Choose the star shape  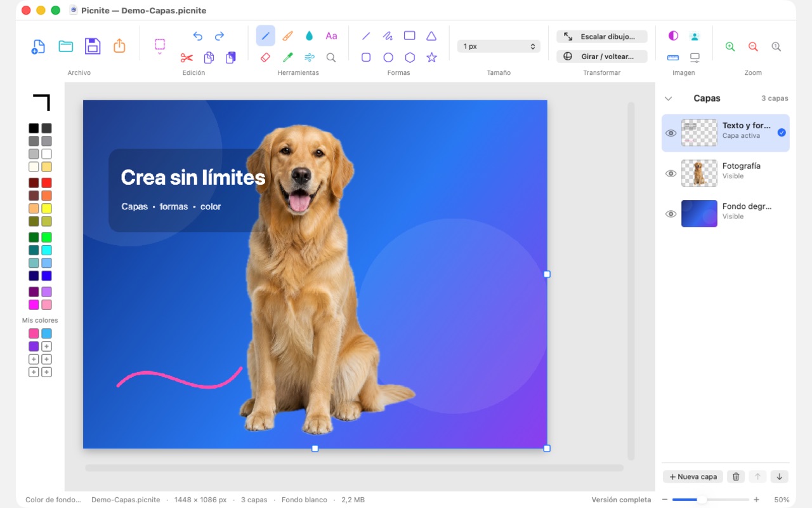pyautogui.click(x=431, y=58)
